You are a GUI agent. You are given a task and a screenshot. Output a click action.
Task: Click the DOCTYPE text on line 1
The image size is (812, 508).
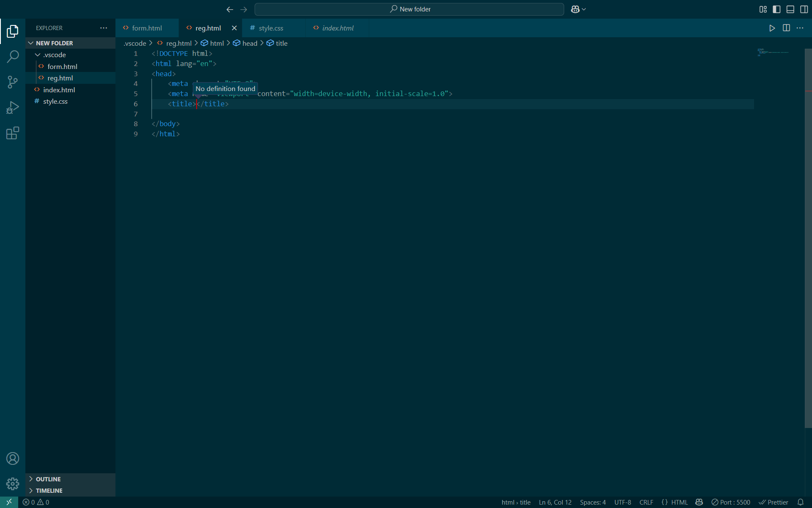pos(173,53)
